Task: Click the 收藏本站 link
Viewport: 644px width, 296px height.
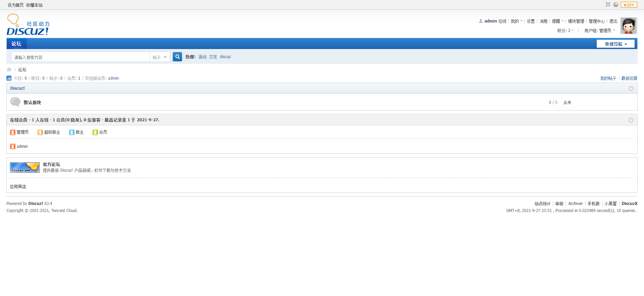Action: coord(34,5)
